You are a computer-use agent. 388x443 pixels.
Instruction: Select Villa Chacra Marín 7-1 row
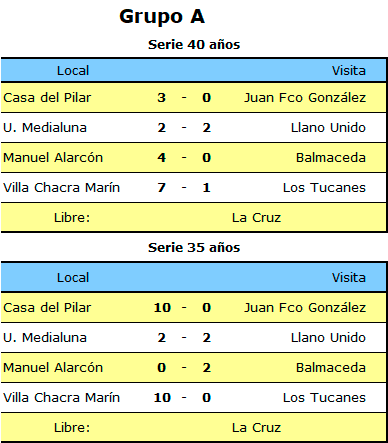pyautogui.click(x=194, y=188)
